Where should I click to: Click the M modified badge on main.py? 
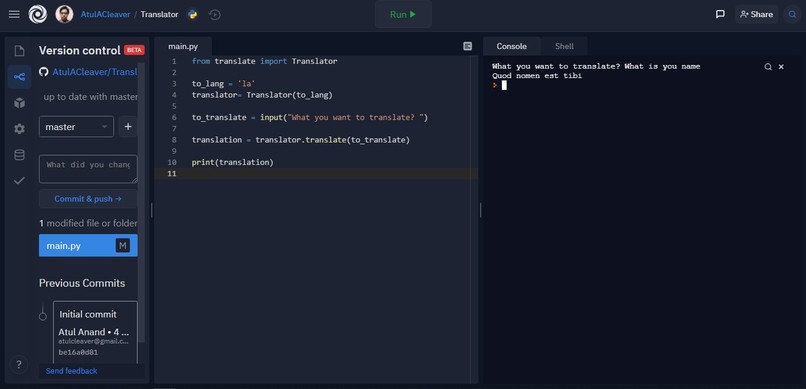coord(122,246)
